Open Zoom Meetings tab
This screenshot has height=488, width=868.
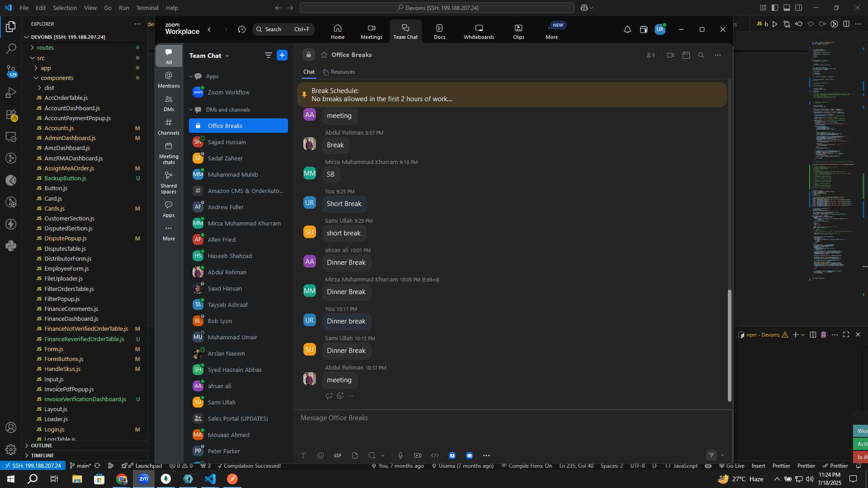click(x=372, y=31)
